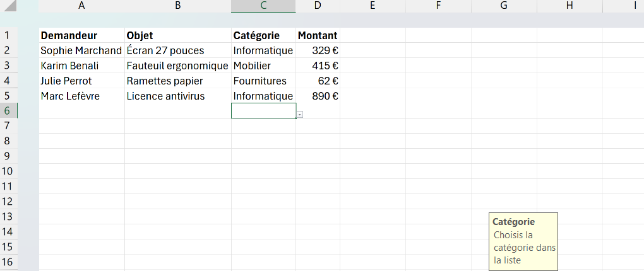Select cell Licence antivirus
Screen dimensions: 644x271
pyautogui.click(x=178, y=96)
